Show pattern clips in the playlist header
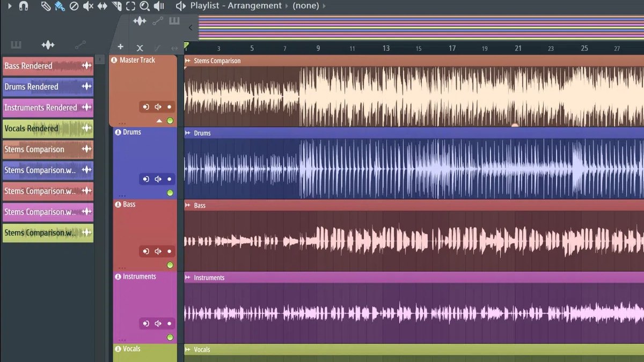The image size is (644, 362). [174, 21]
